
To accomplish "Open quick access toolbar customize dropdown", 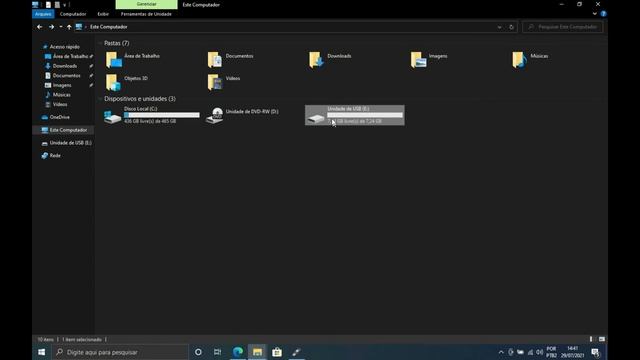I will tap(64, 5).
